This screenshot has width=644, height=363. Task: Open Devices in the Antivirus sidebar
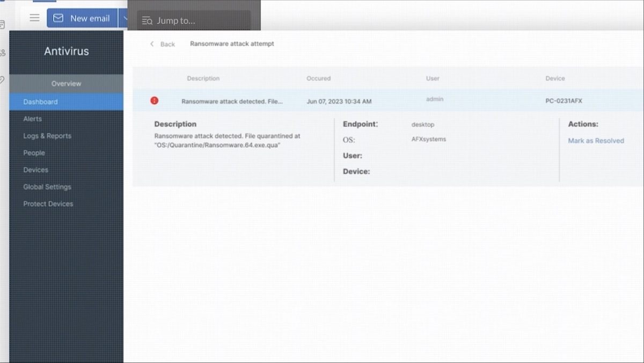tap(35, 170)
